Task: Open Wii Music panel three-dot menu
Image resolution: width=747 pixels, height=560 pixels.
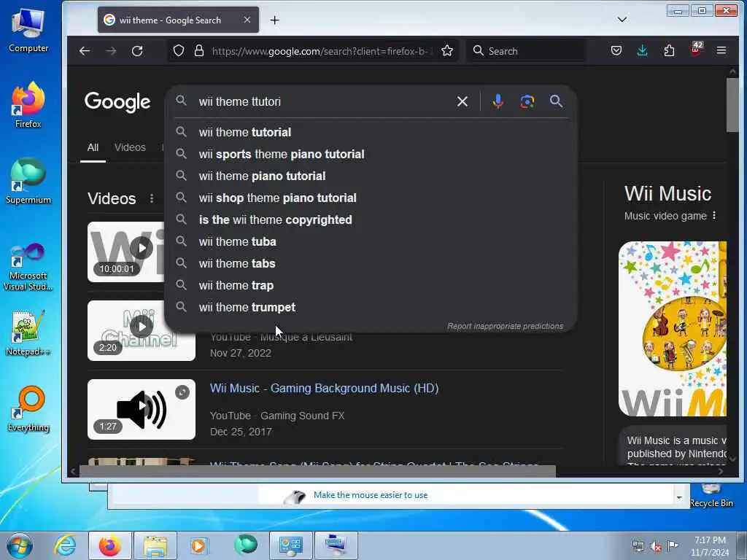Action: click(x=714, y=216)
